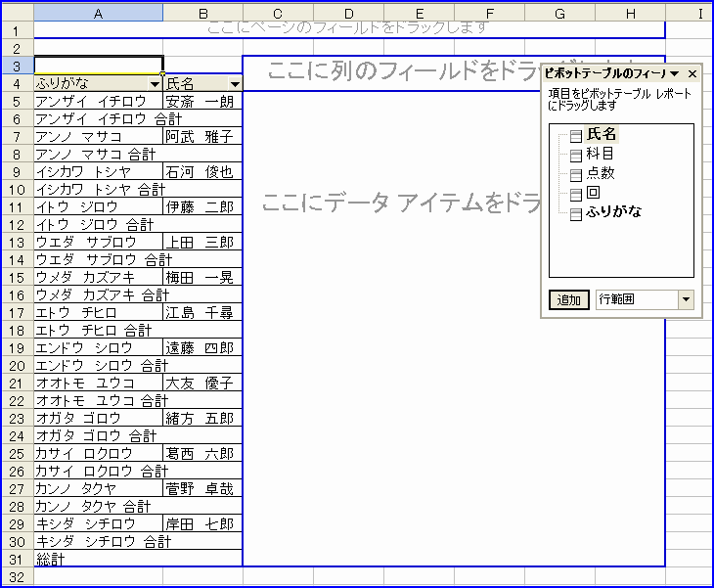This screenshot has height=588, width=714.
Task: Select column H header
Action: (630, 14)
